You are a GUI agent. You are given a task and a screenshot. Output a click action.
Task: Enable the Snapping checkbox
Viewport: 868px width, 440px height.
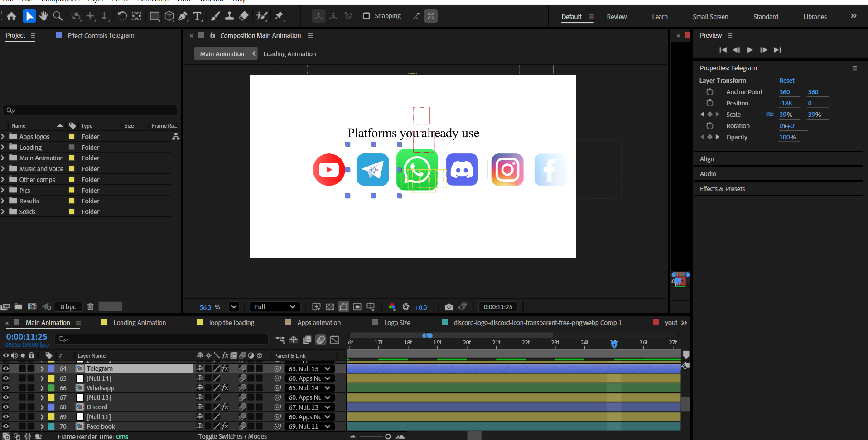pos(366,16)
